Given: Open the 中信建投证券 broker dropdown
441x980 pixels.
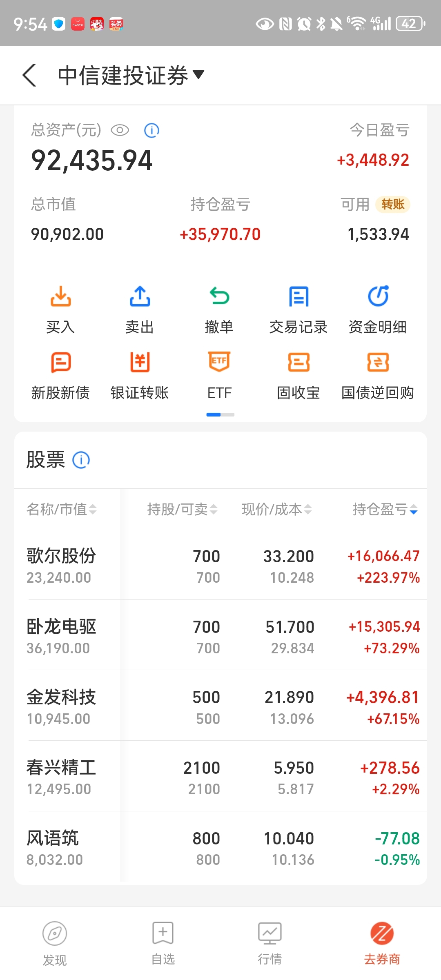Looking at the screenshot, I should pyautogui.click(x=131, y=75).
